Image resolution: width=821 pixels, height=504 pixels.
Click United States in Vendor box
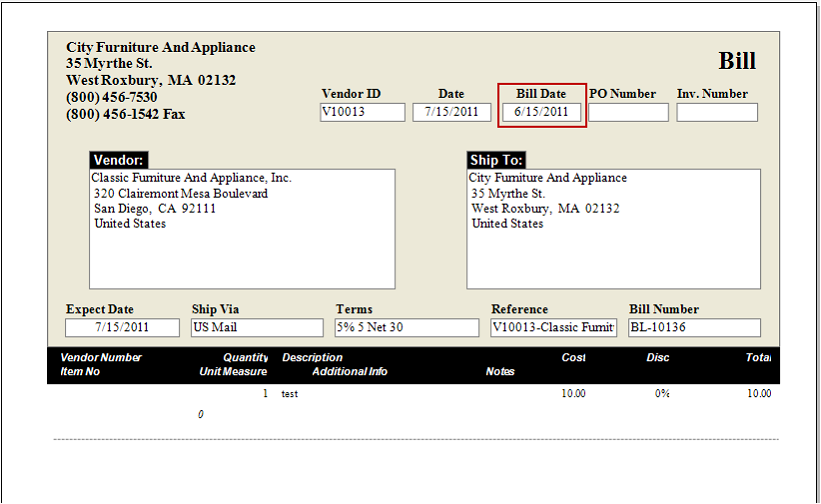click(x=130, y=223)
